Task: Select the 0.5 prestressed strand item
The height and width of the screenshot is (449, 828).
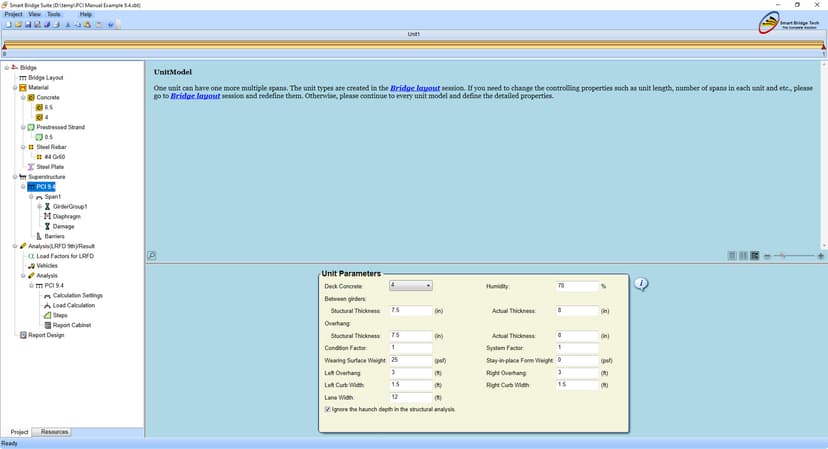Action: 49,137
